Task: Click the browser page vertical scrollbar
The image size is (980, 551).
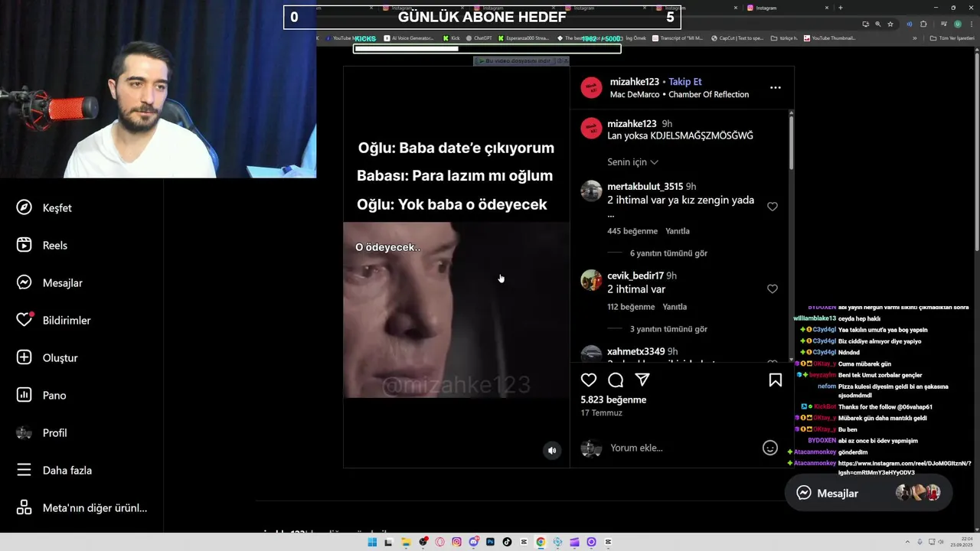Action: click(975, 153)
